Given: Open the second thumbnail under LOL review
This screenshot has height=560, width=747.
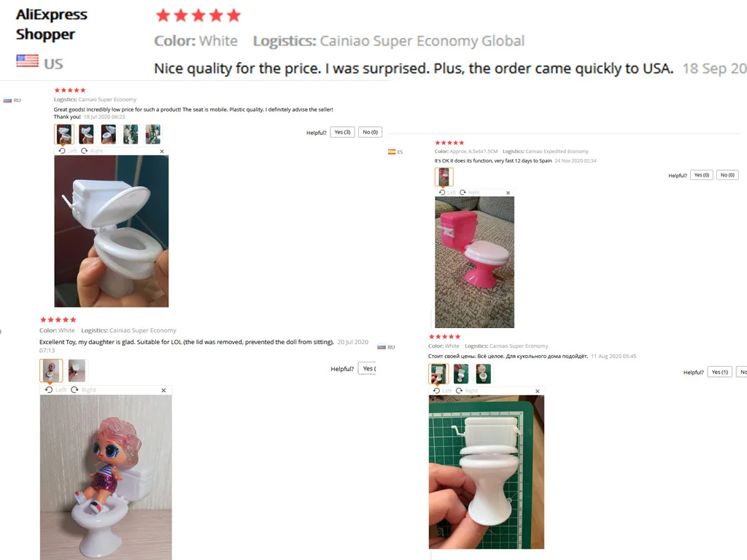Looking at the screenshot, I should tap(77, 370).
